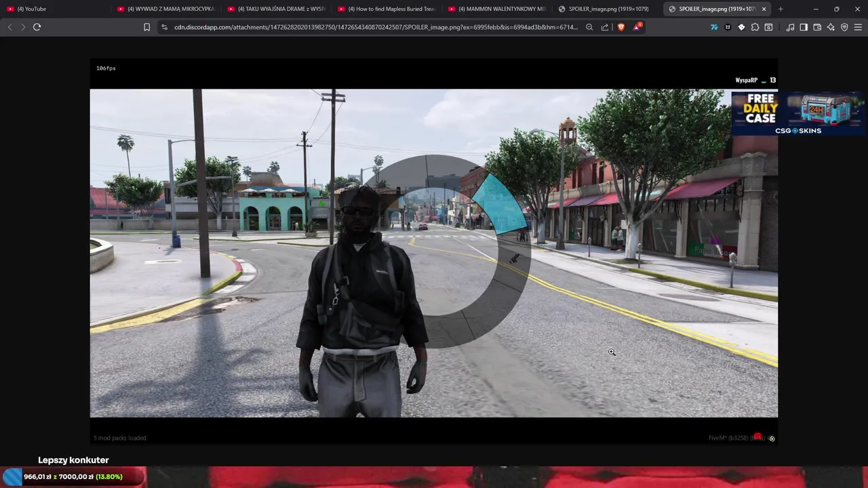Viewport: 868px width, 488px height.
Task: Open the white diamond extension icon
Action: [x=741, y=27]
